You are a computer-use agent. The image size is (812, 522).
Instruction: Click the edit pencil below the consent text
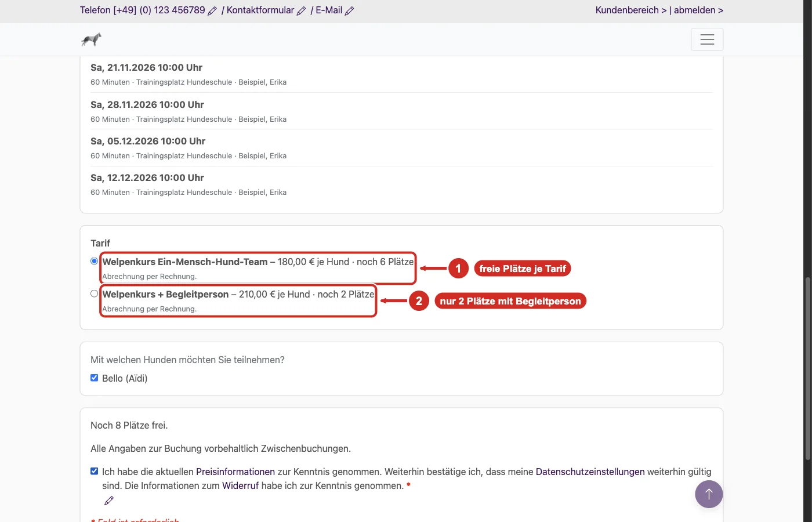[109, 501]
